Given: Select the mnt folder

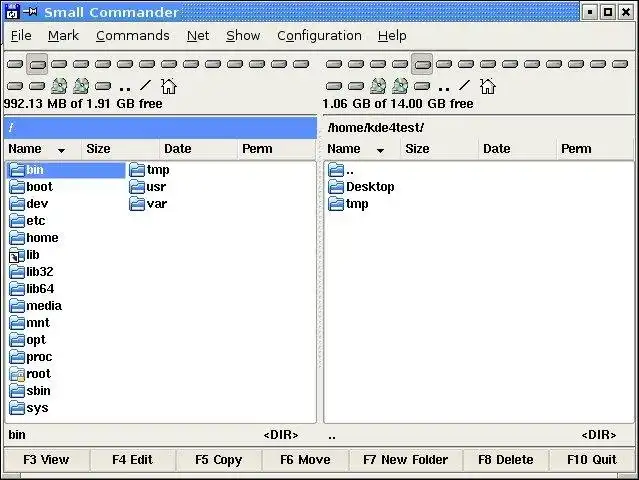Looking at the screenshot, I should pos(29,323).
